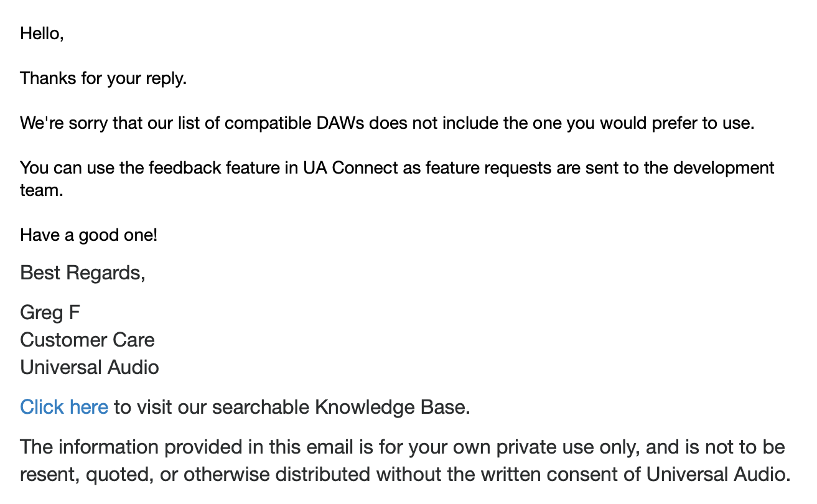Click the words "Knowledge Base" after the link
Image resolution: width=817 pixels, height=504 pixels.
click(391, 407)
